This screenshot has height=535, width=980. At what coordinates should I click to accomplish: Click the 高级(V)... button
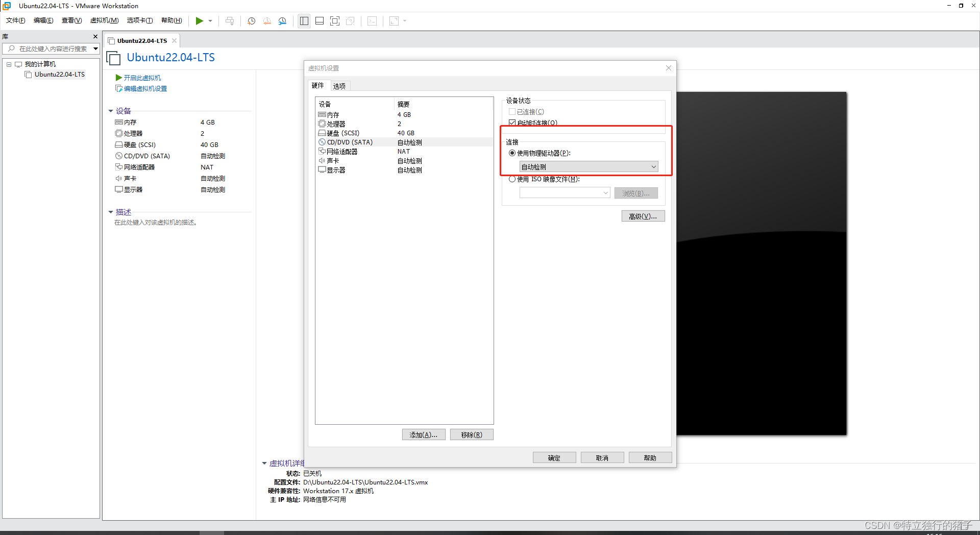pos(643,216)
